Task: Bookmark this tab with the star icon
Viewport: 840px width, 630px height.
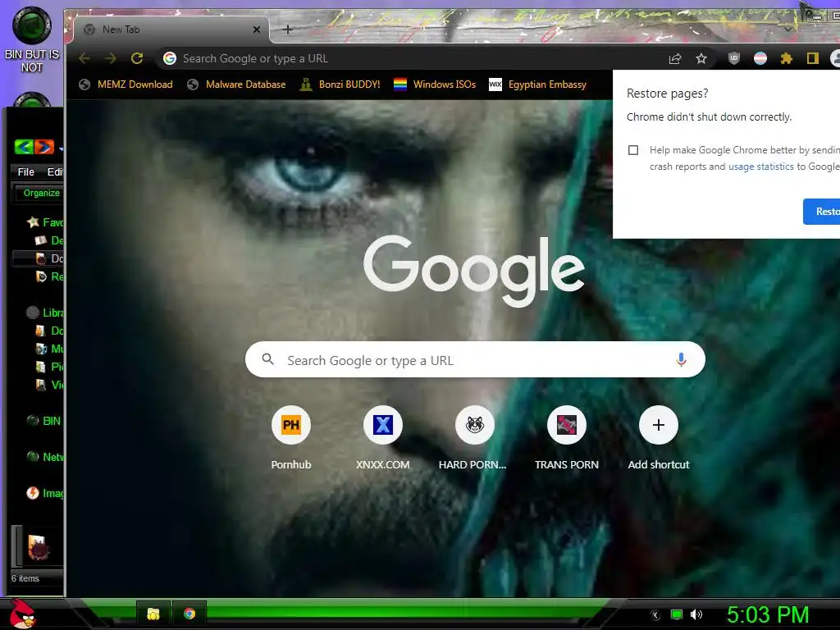Action: click(x=701, y=58)
